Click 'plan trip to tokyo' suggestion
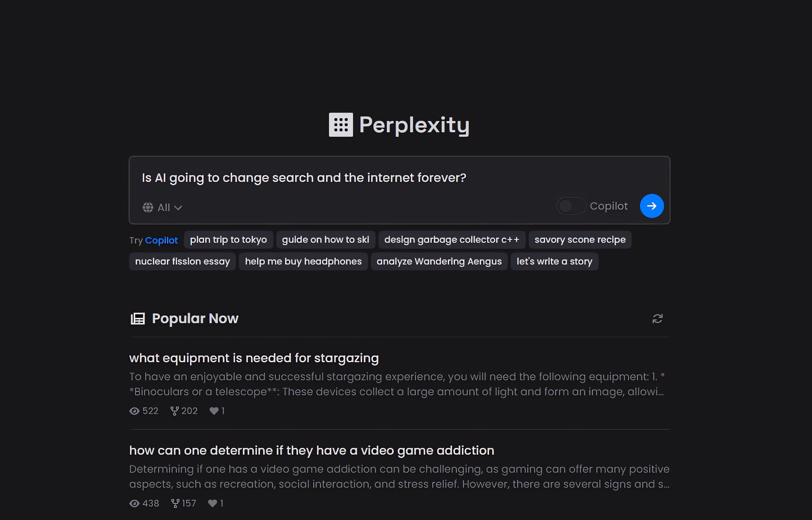Image resolution: width=812 pixels, height=520 pixels. [x=228, y=239]
